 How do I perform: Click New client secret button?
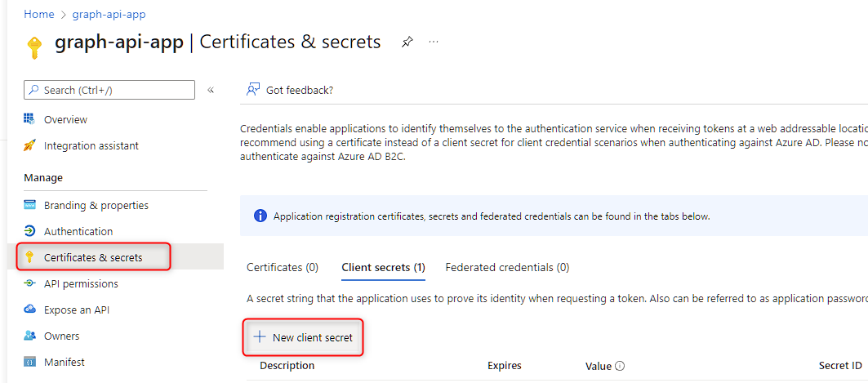coord(303,337)
